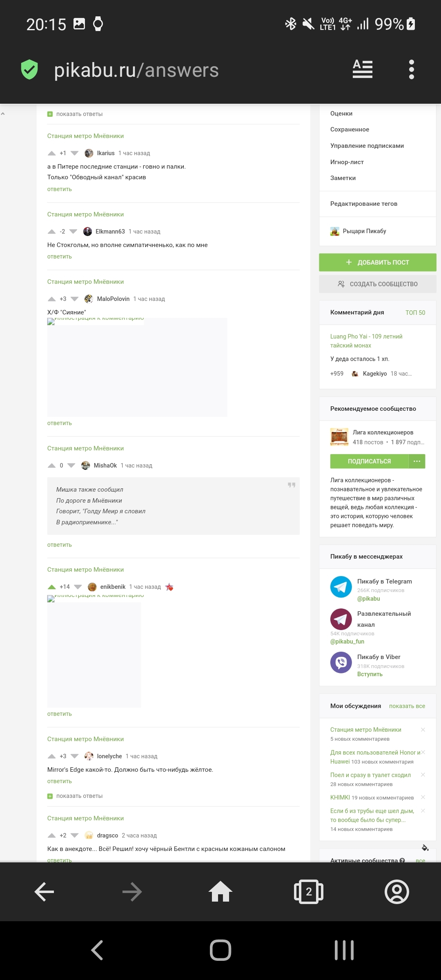Go back with browser back arrow

(x=44, y=892)
